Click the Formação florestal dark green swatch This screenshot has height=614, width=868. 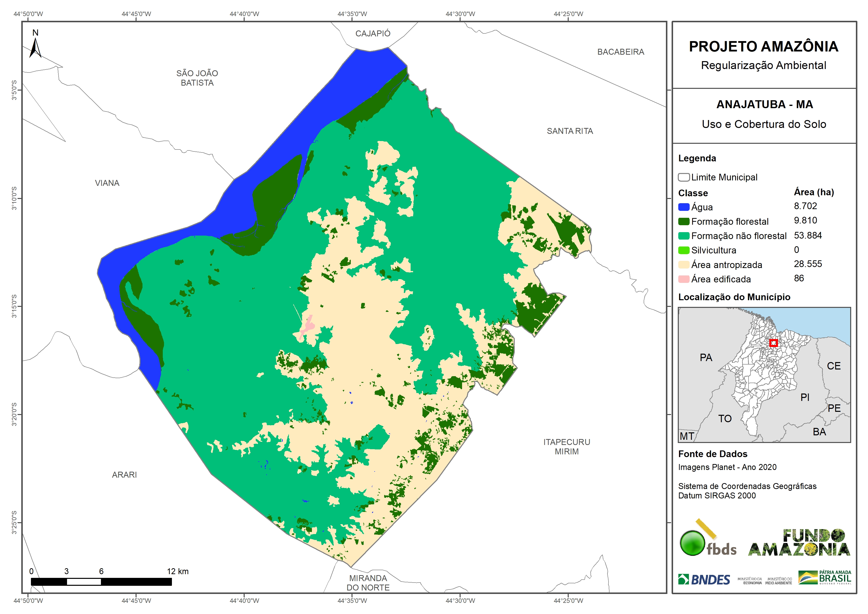[x=683, y=221]
